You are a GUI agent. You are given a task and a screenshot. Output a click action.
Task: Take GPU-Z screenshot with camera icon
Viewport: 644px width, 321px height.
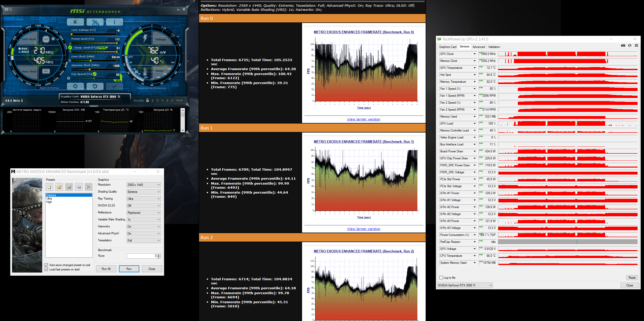tap(623, 46)
